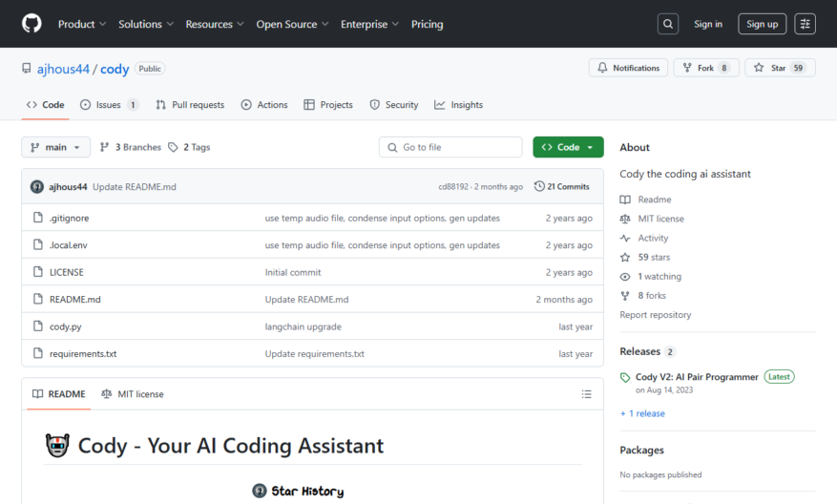Click the appearance settings icon beside Sign up
837x504 pixels.
tap(805, 24)
